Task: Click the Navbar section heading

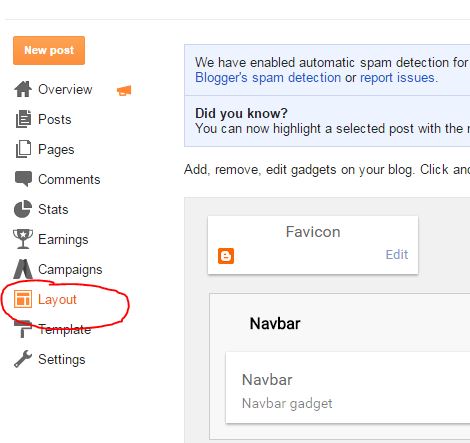Action: point(275,323)
